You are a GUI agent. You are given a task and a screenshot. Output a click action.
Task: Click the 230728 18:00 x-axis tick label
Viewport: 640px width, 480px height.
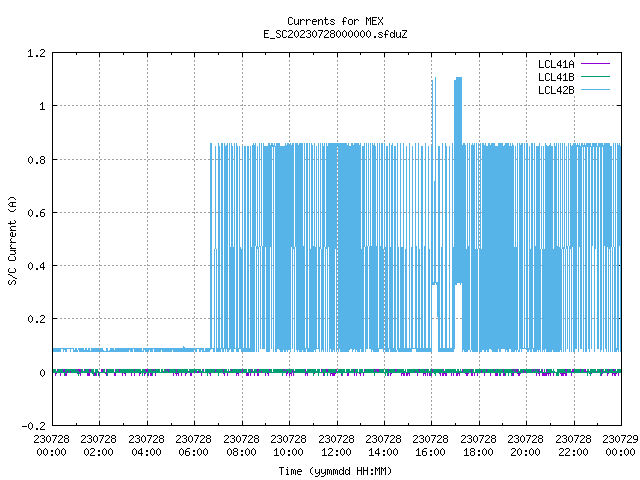[478, 446]
